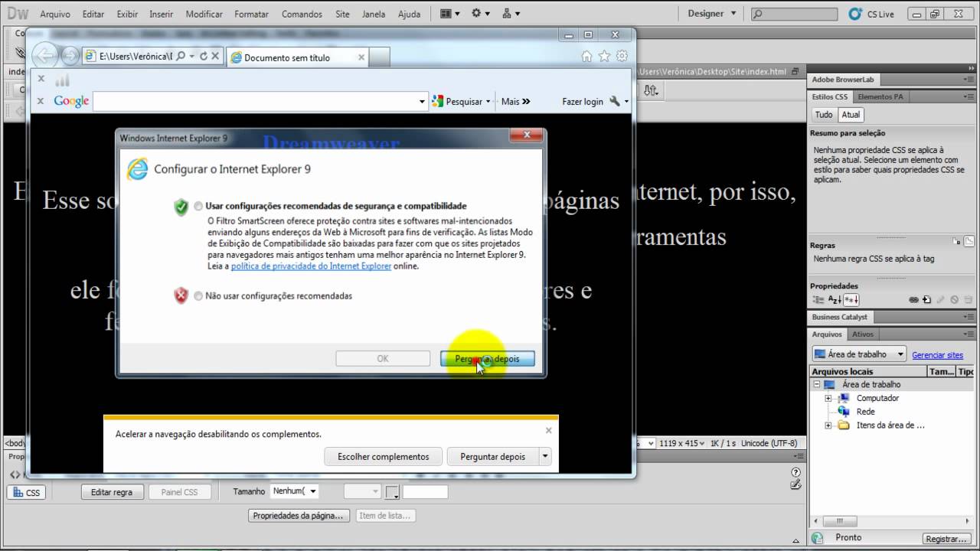The height and width of the screenshot is (551, 980).
Task: Refresh the page in IE address bar
Action: tap(203, 57)
